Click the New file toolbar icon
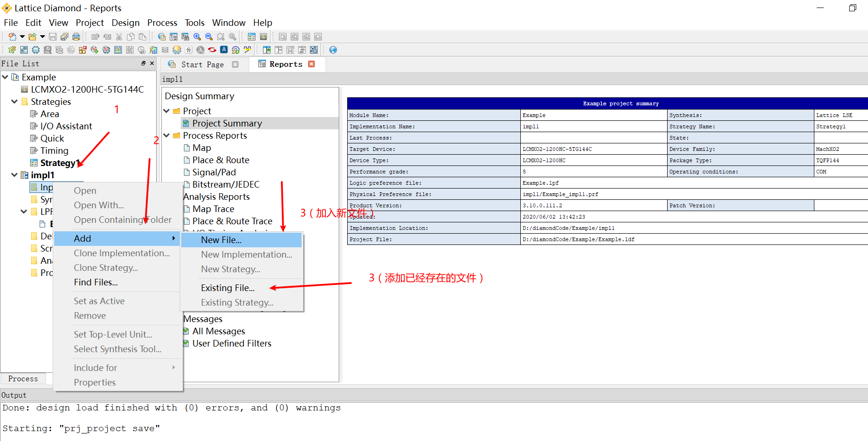Screen dimensions: 868x441 click(12, 37)
